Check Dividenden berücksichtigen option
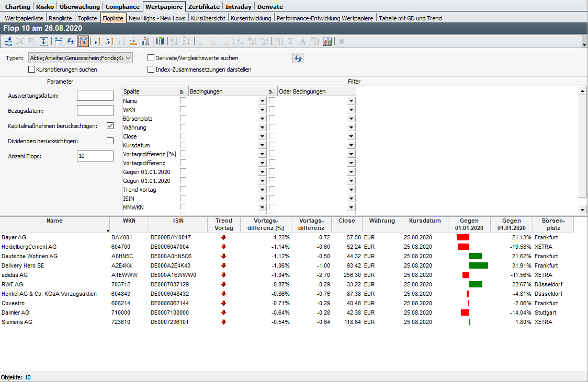The image size is (588, 382). pyautogui.click(x=110, y=141)
